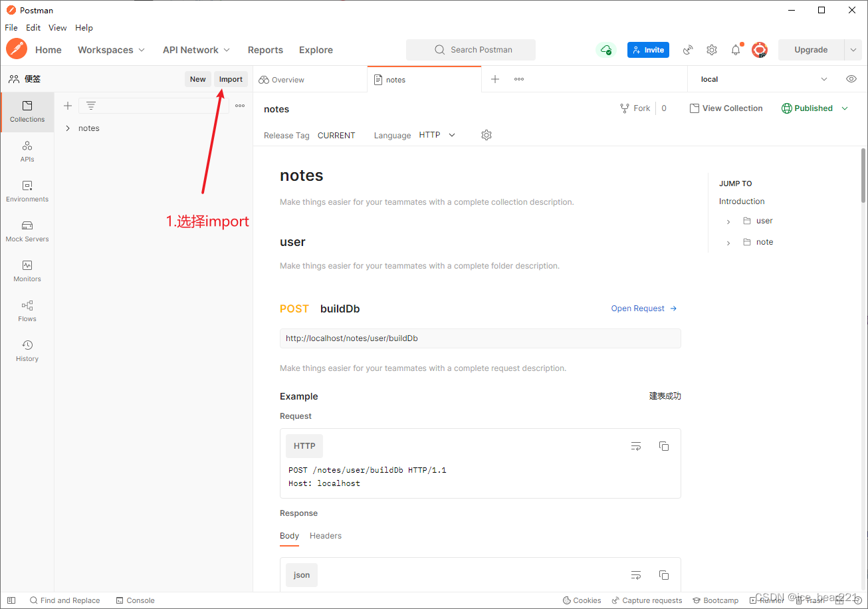The height and width of the screenshot is (609, 868).
Task: Open the notifications bell
Action: [736, 50]
